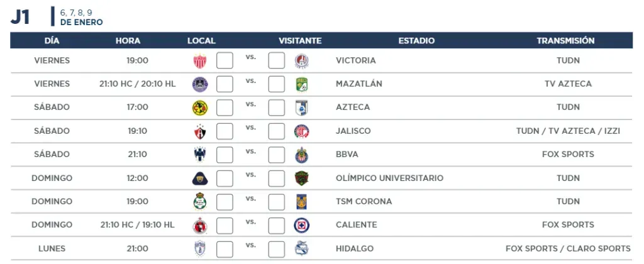Click the Necaxa team logo
Image resolution: width=644 pixels, height=264 pixels.
tap(200, 61)
